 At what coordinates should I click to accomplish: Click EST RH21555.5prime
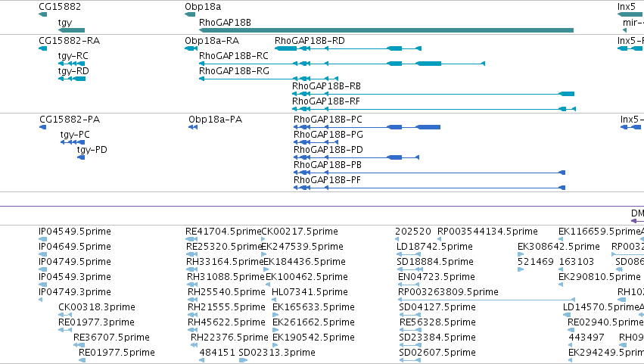coord(226,308)
